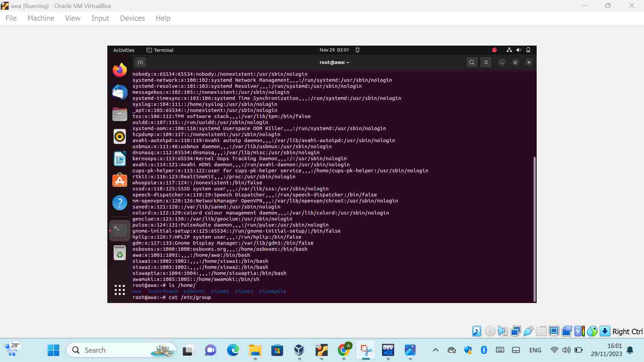Click VirtualBox display status icon
This screenshot has width=644, height=362.
point(554,331)
